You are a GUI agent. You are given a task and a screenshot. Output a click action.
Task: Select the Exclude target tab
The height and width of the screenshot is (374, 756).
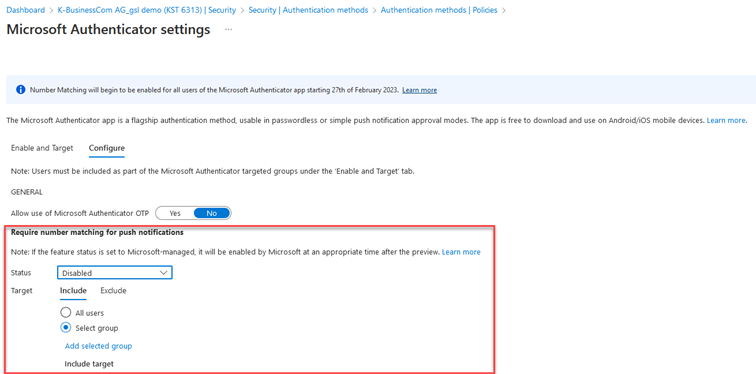click(113, 291)
